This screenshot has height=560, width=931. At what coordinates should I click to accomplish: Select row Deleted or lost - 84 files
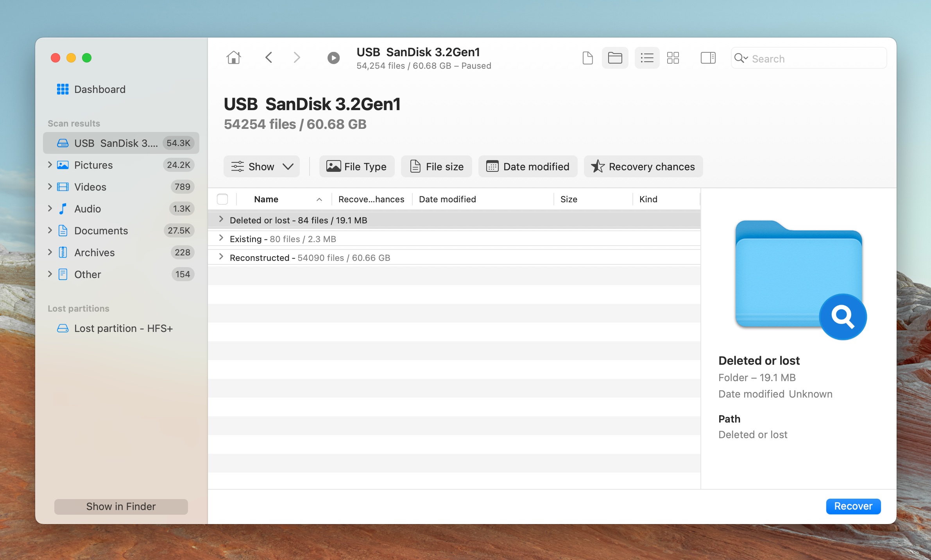pos(454,220)
